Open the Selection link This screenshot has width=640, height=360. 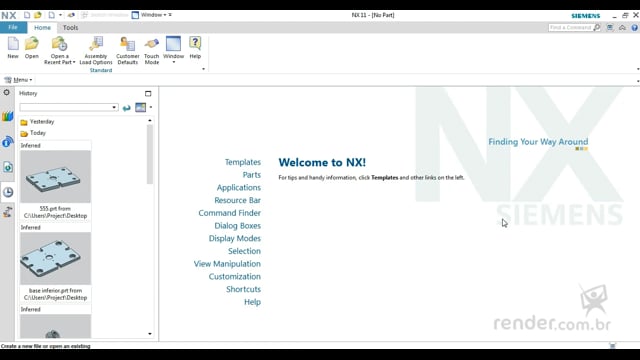(244, 251)
